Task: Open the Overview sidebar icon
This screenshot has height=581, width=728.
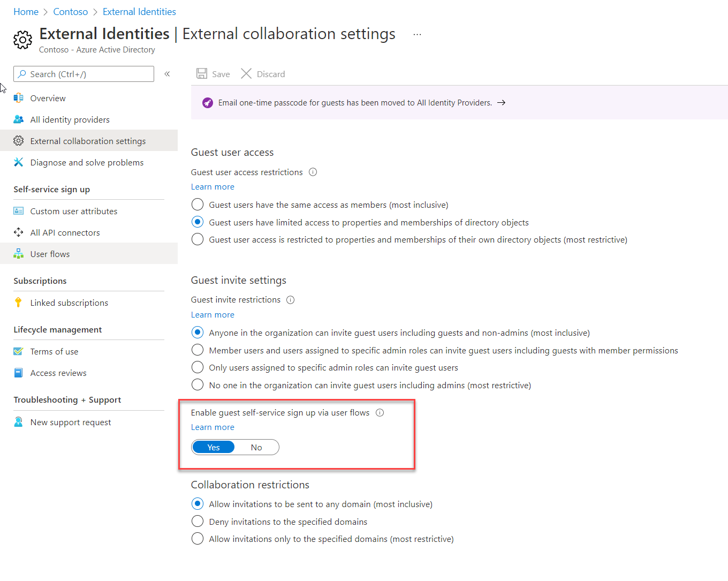Action: click(x=19, y=98)
